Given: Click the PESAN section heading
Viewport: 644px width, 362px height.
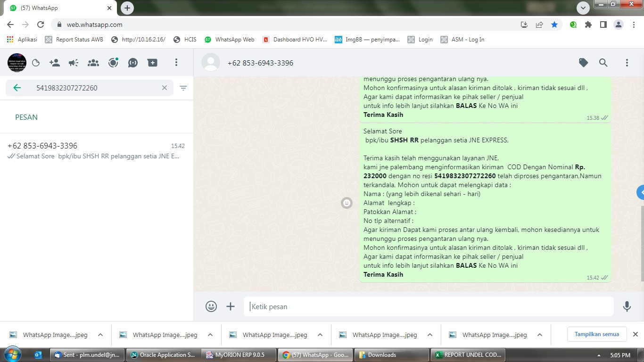Looking at the screenshot, I should [26, 117].
